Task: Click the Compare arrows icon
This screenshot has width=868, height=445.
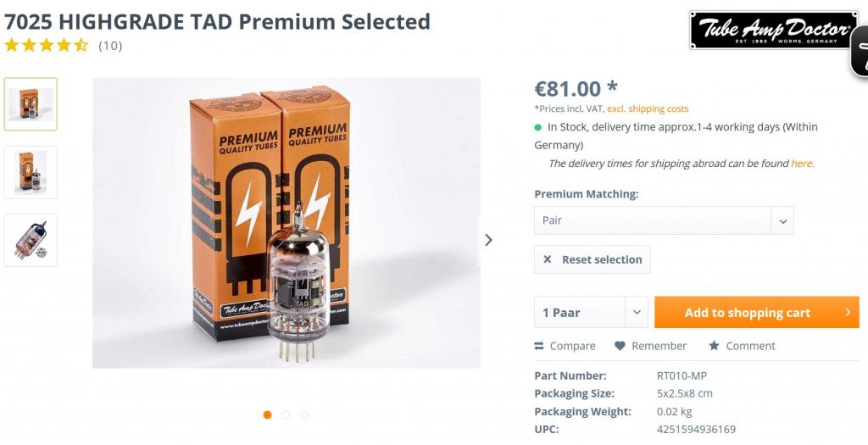Action: 540,346
